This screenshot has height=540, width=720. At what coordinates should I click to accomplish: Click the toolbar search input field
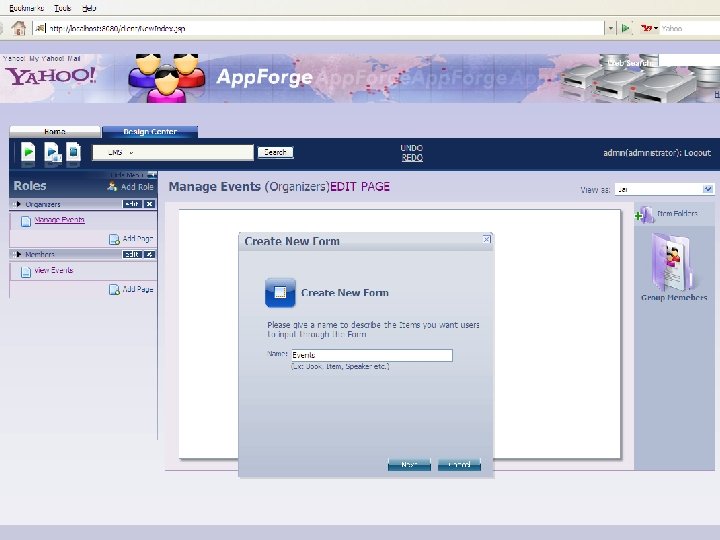point(173,152)
